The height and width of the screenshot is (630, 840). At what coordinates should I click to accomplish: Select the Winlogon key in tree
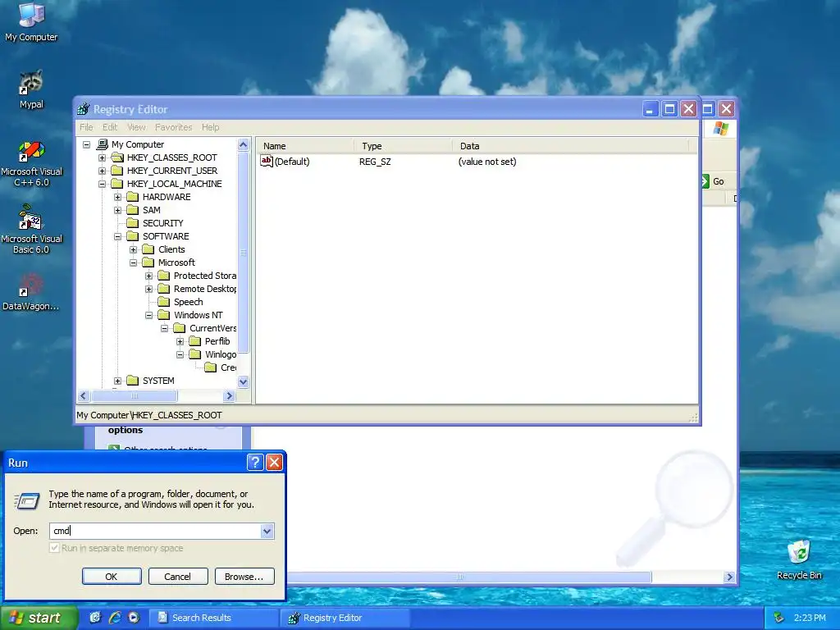click(220, 354)
